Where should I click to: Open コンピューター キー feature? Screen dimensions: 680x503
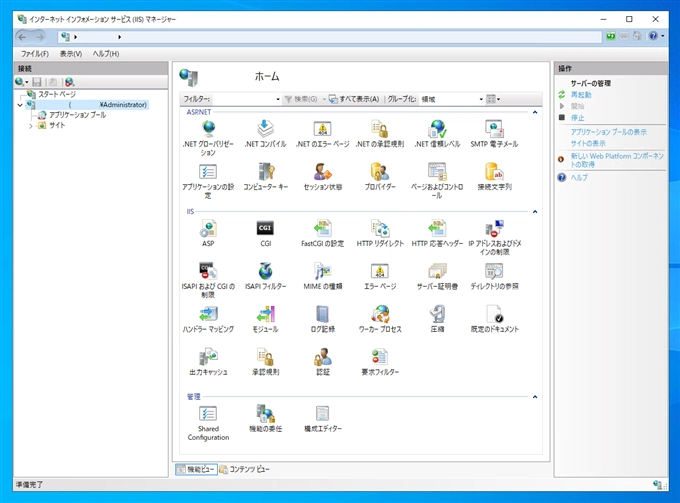coord(265,177)
